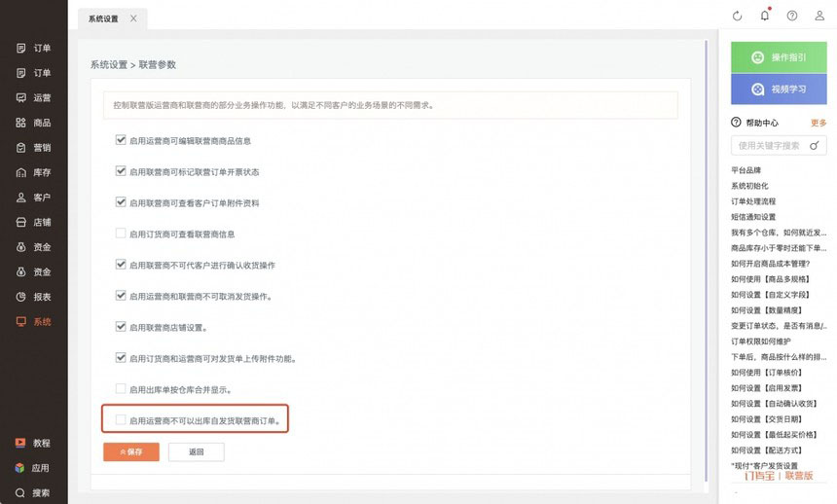Open help article 商品库存小于零时还能下单

[779, 248]
